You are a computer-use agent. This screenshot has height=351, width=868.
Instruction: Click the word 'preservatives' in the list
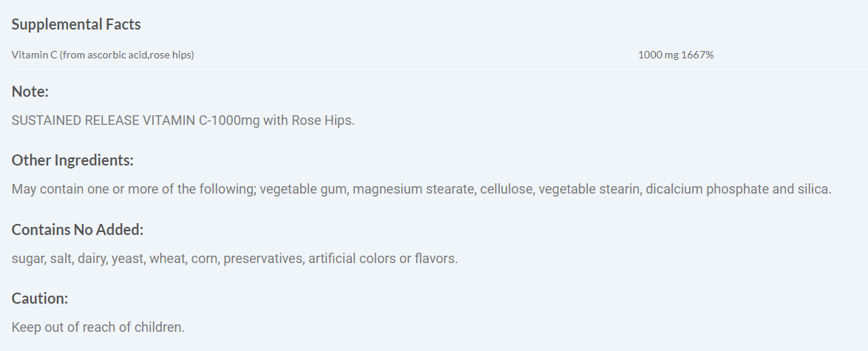click(x=262, y=259)
